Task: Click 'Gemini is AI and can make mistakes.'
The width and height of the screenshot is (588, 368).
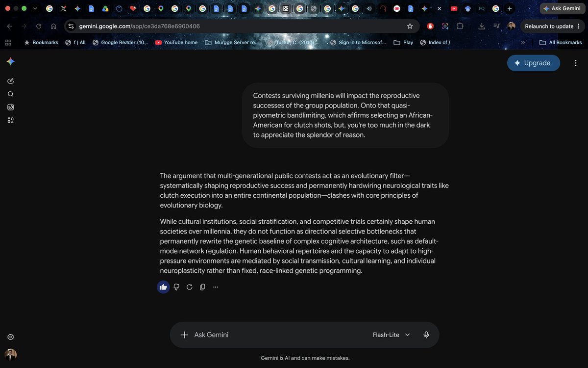Action: pos(305,358)
